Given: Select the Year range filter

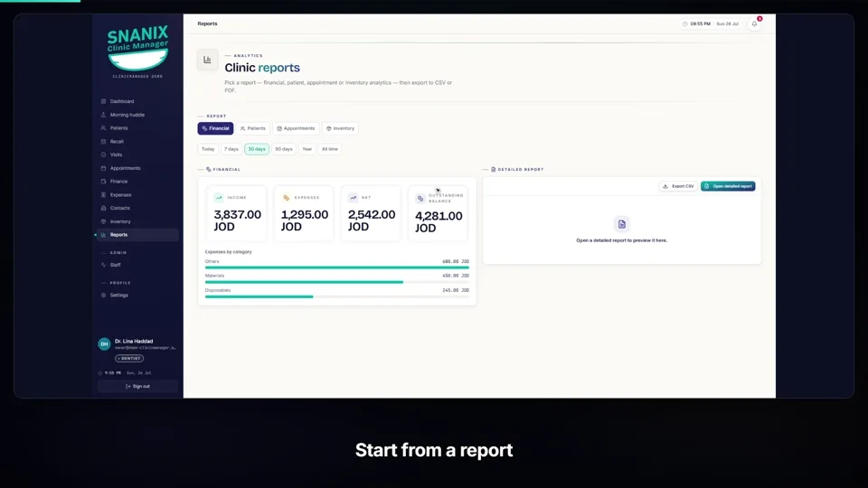Looking at the screenshot, I should pyautogui.click(x=307, y=149).
